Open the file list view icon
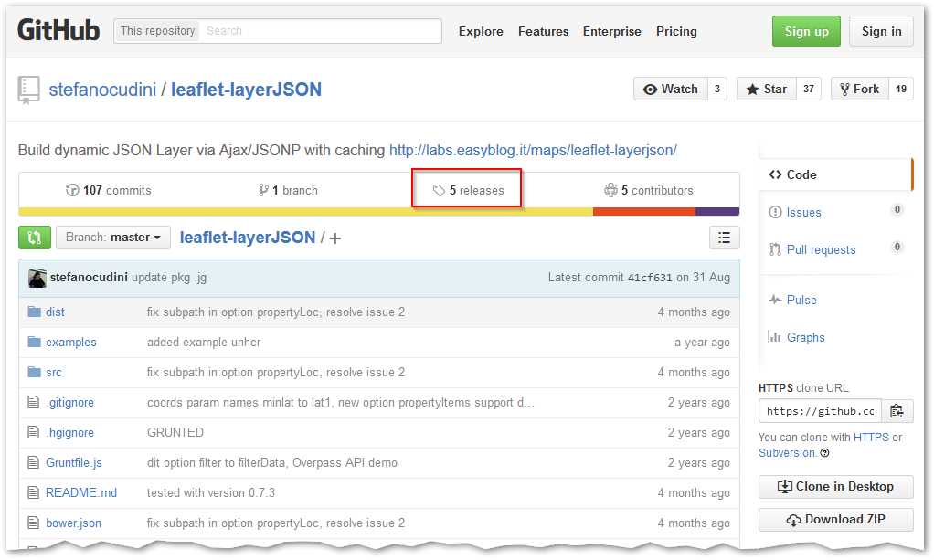Image resolution: width=934 pixels, height=560 pixels. tap(725, 237)
